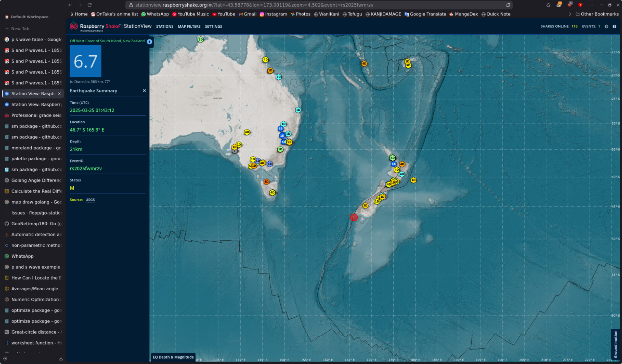Click the Raspberry Shake logo
Image resolution: width=622 pixels, height=364 pixels.
pos(95,27)
